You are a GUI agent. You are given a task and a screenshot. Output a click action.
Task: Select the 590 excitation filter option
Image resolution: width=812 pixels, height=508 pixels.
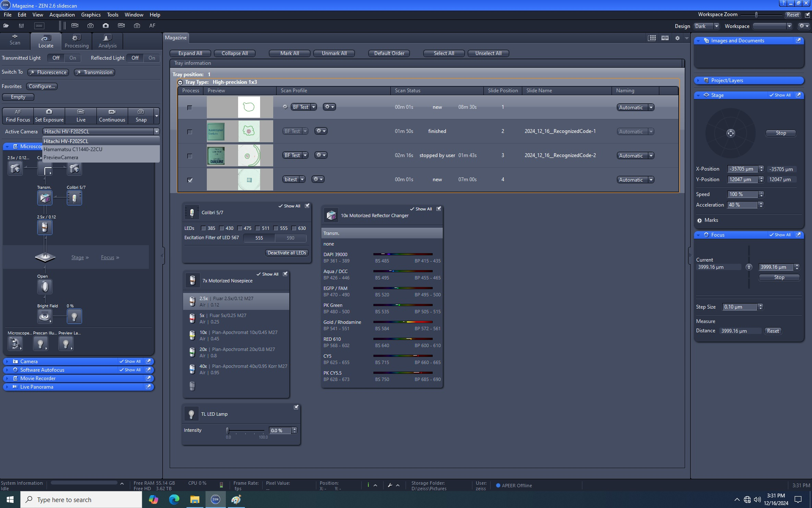click(291, 238)
